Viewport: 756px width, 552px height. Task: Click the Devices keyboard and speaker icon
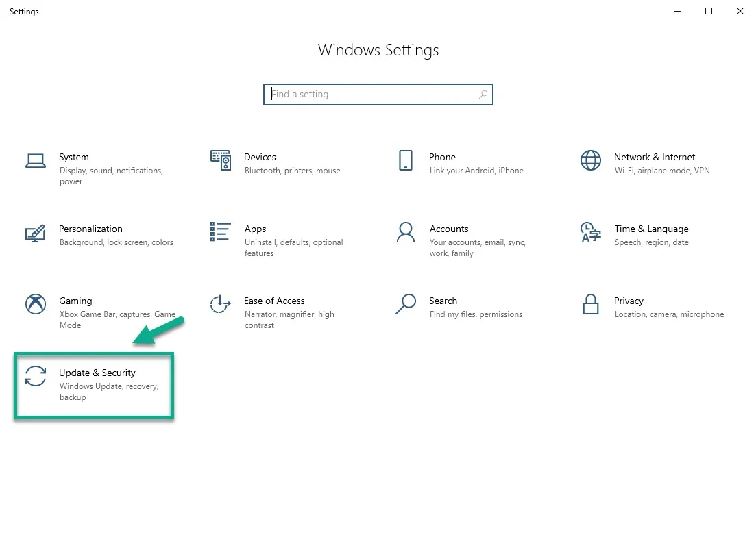coord(221,160)
